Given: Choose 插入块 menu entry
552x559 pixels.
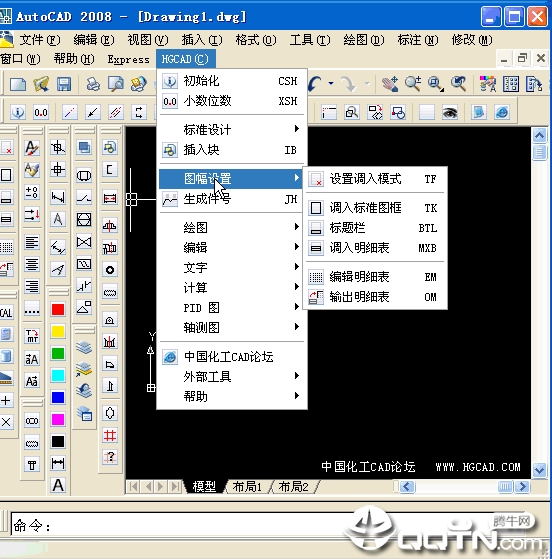Looking at the screenshot, I should [232, 150].
